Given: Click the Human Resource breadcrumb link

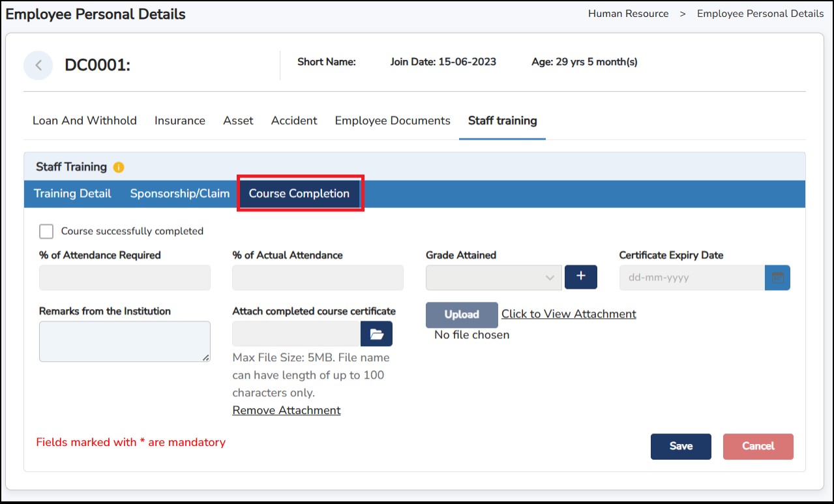Looking at the screenshot, I should pos(628,14).
